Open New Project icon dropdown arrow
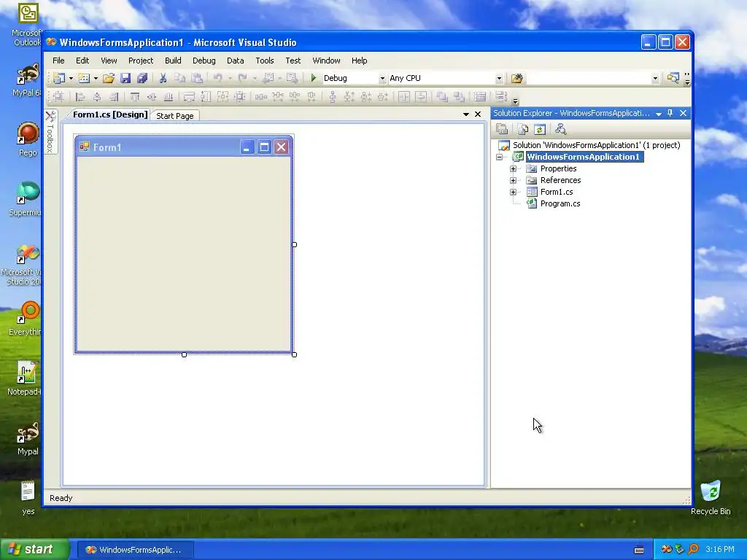This screenshot has height=560, width=747. 71,79
